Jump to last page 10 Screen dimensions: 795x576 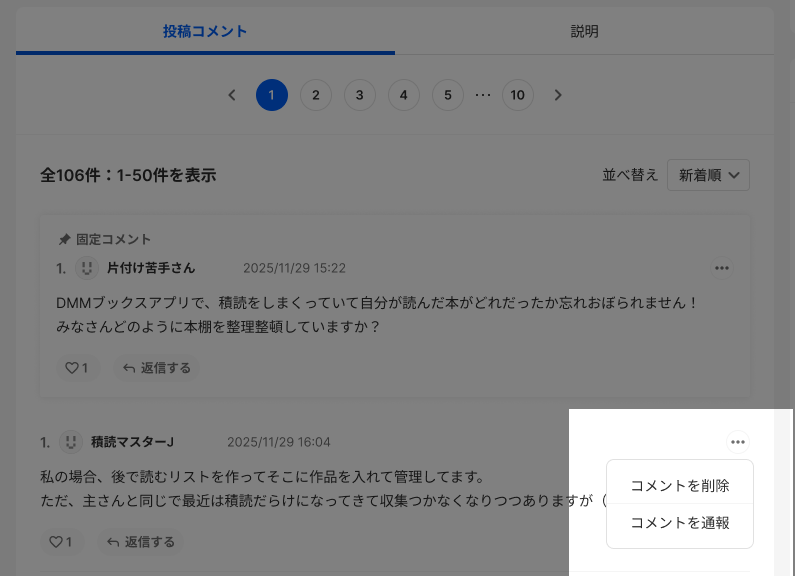tap(517, 95)
